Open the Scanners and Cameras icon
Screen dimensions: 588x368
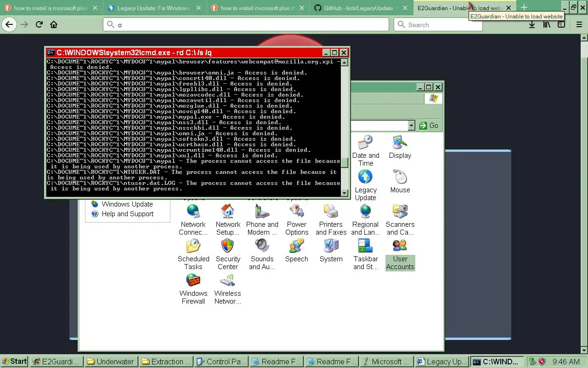point(400,220)
